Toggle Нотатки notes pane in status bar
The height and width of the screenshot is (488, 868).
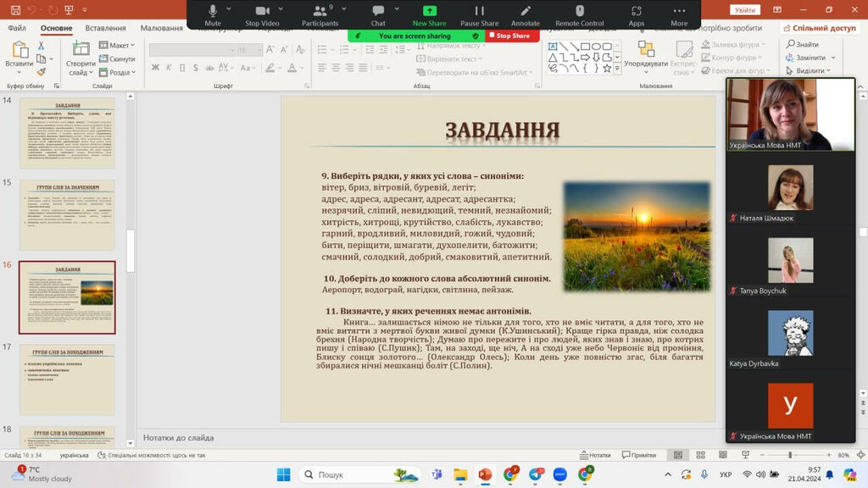pyautogui.click(x=594, y=455)
